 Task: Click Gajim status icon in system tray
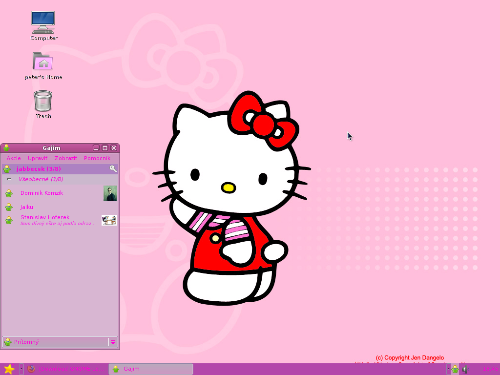(455, 369)
